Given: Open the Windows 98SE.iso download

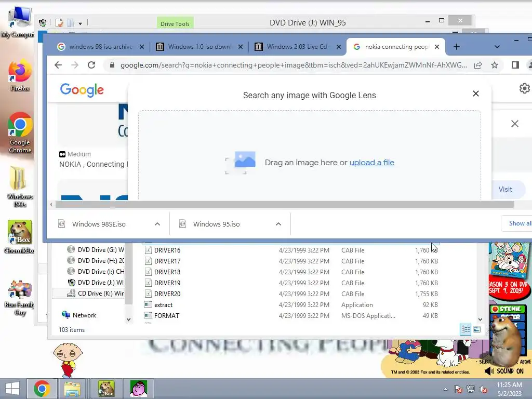Looking at the screenshot, I should [x=98, y=224].
